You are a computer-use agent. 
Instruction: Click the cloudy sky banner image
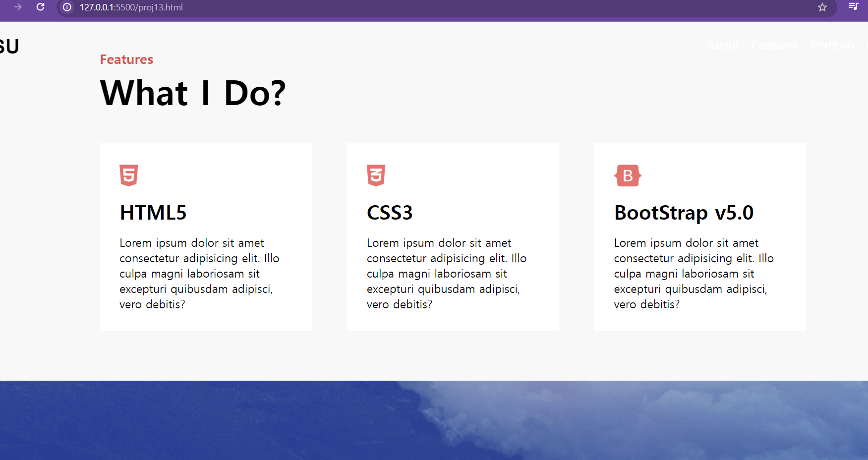434,420
